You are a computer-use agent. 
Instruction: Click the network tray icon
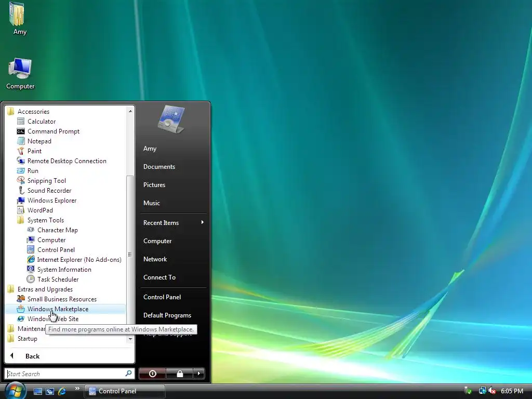482,391
